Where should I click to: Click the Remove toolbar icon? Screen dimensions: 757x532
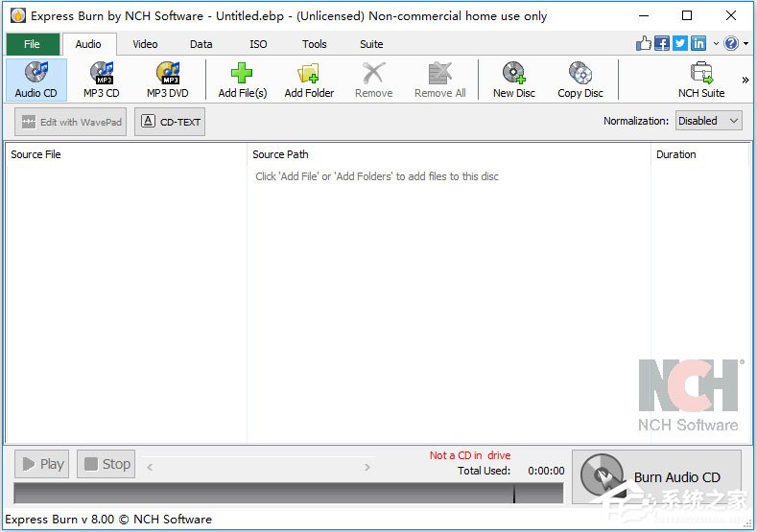click(x=374, y=73)
